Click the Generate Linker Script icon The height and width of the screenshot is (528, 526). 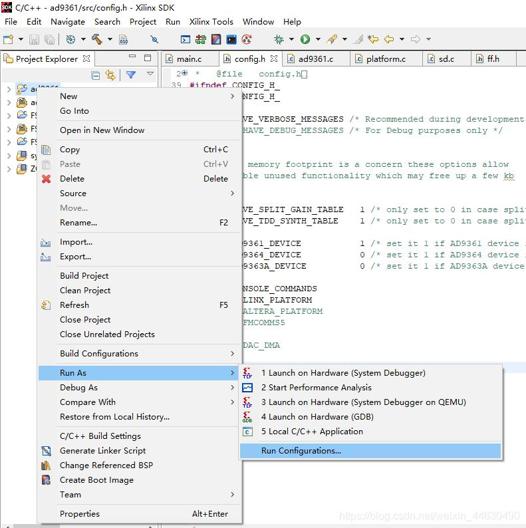coord(46,451)
